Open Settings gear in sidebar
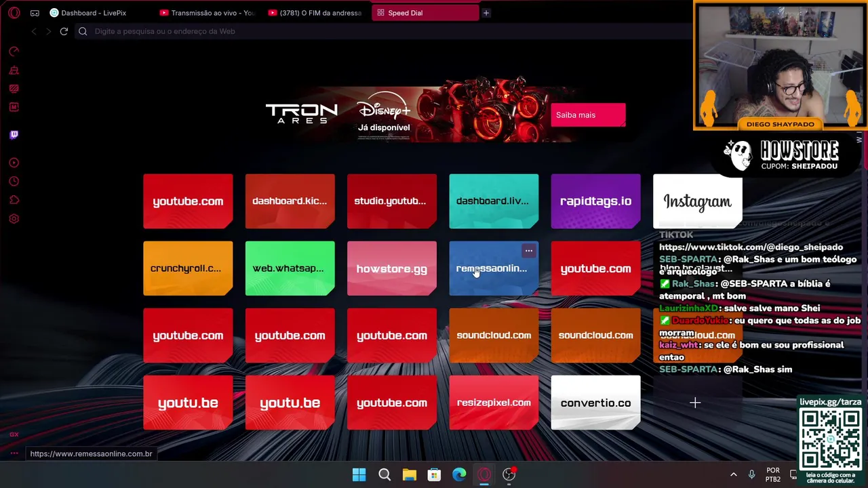Image resolution: width=868 pixels, height=488 pixels. point(14,219)
